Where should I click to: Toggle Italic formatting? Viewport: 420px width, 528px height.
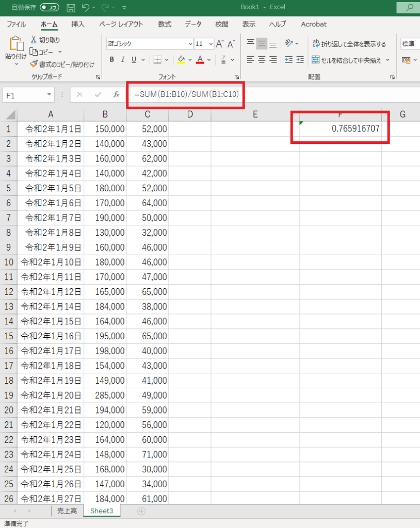(123, 60)
